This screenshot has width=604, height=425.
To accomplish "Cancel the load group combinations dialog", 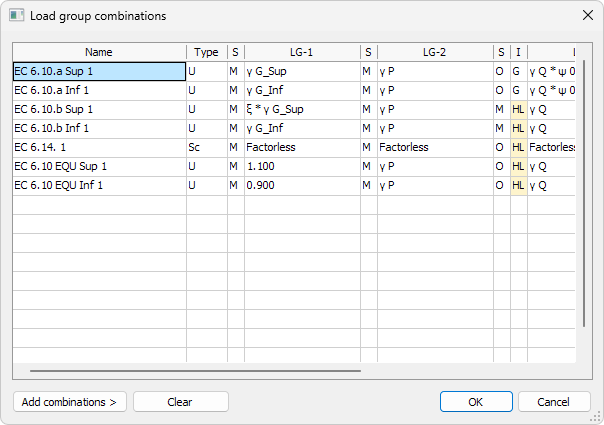I will (554, 402).
